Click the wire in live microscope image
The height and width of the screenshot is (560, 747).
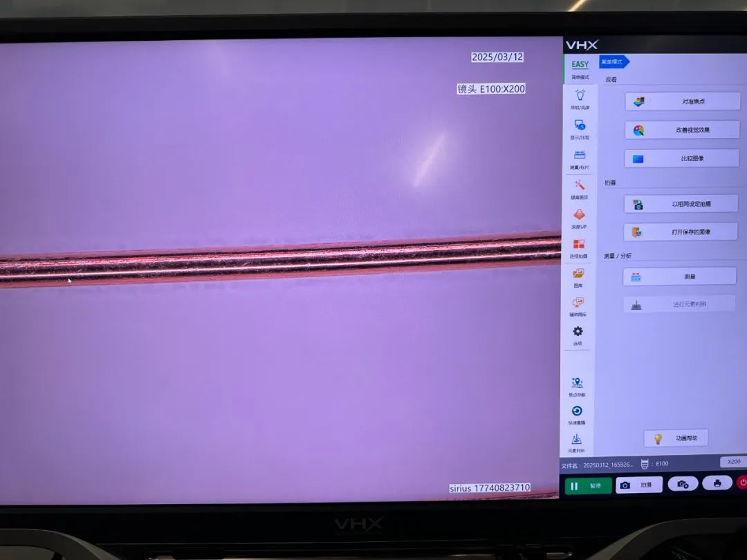coord(280,259)
